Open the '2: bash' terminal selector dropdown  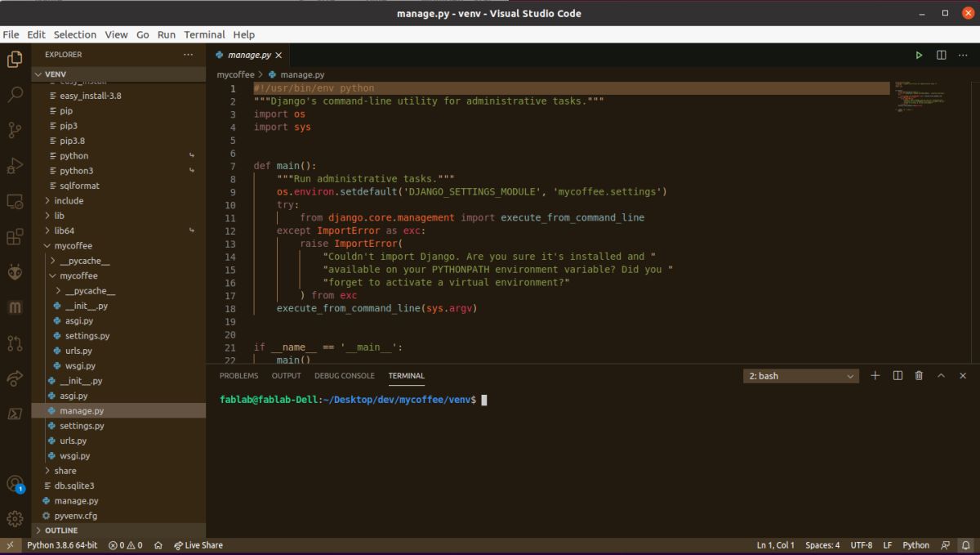pos(801,376)
